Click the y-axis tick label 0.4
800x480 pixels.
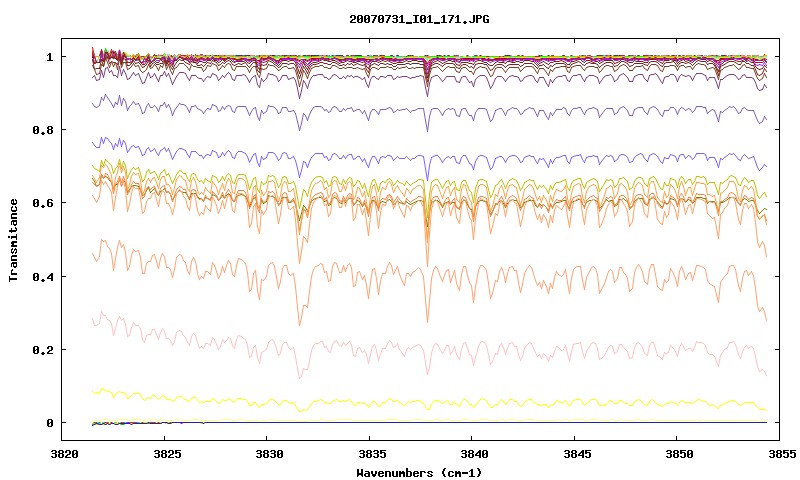pyautogui.click(x=43, y=276)
